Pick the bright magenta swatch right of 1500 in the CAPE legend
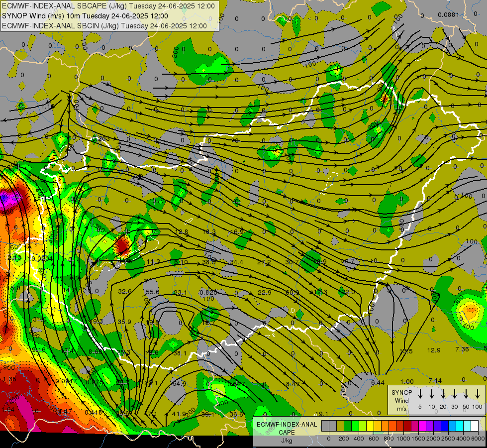This screenshot has width=487, height=448. pos(422,426)
